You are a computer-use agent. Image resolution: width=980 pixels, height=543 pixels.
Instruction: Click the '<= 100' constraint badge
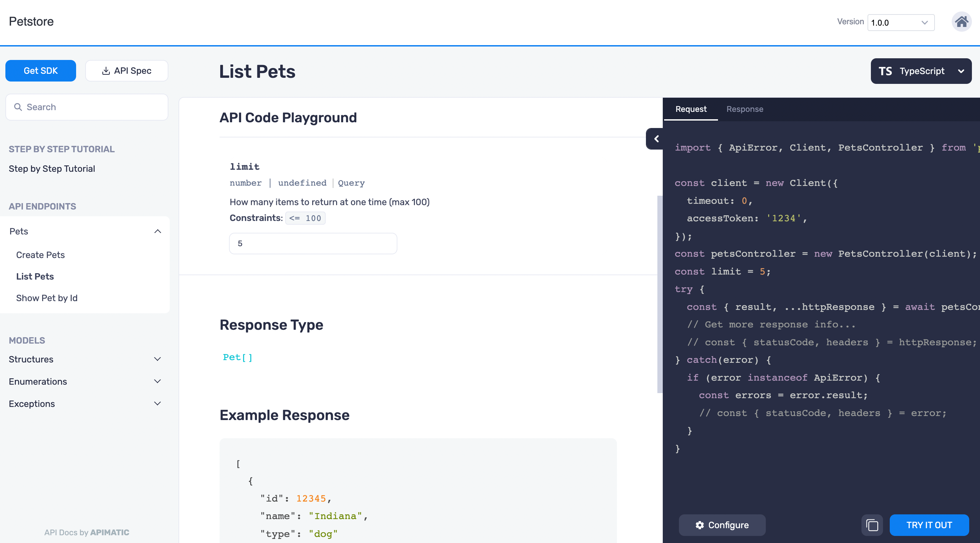[305, 218]
